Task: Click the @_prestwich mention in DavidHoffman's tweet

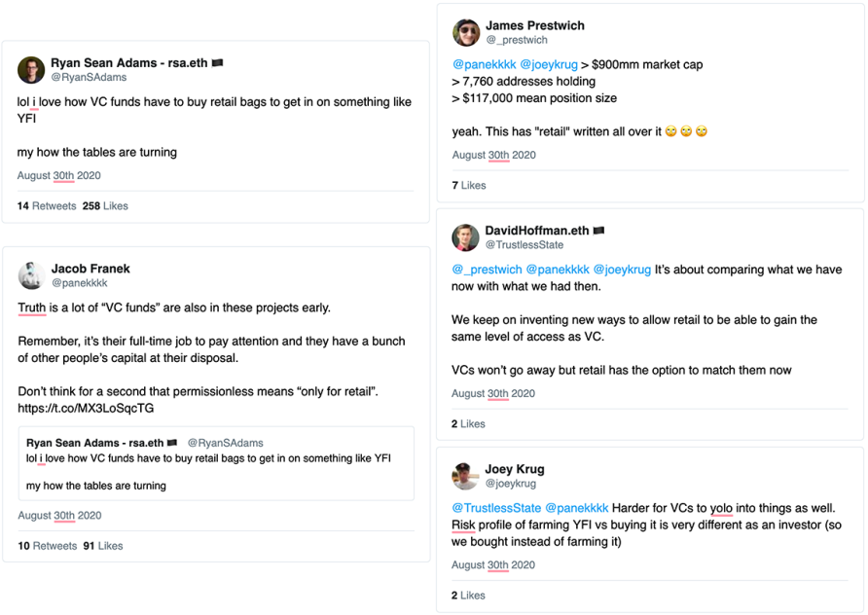Action: pos(487,270)
